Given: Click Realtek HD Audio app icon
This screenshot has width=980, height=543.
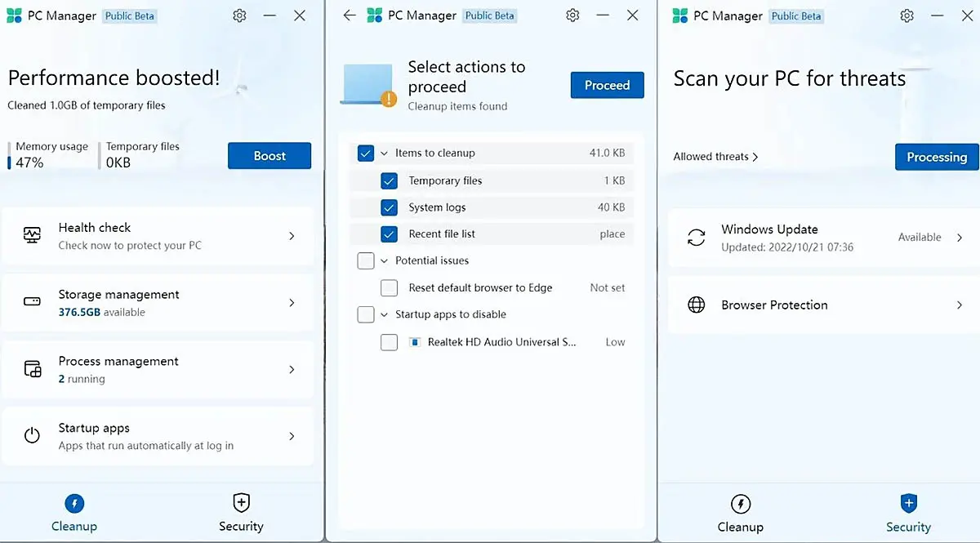Looking at the screenshot, I should pyautogui.click(x=415, y=342).
